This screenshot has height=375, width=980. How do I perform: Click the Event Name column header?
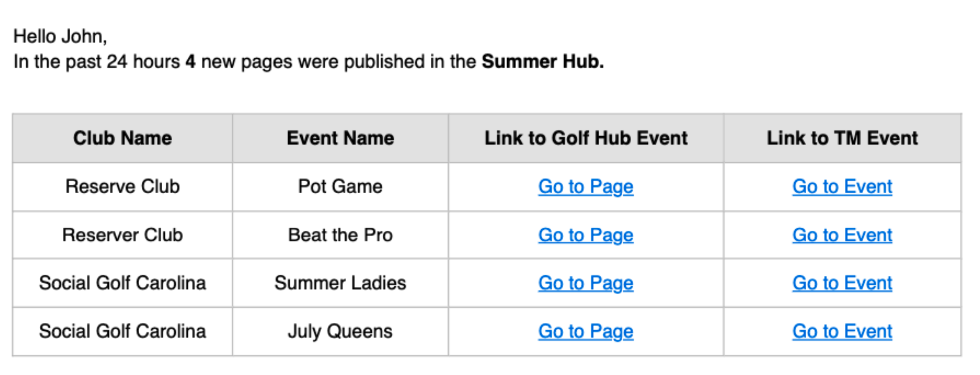point(340,138)
